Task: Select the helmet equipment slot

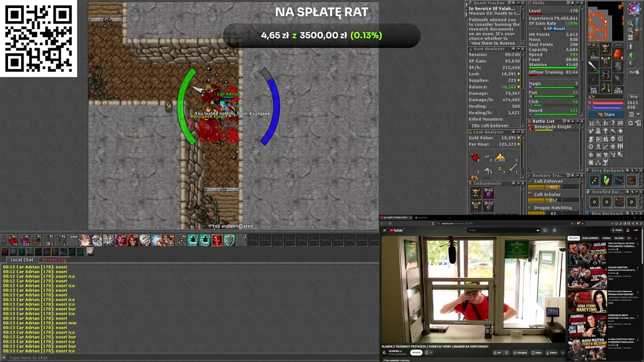Action: click(605, 49)
